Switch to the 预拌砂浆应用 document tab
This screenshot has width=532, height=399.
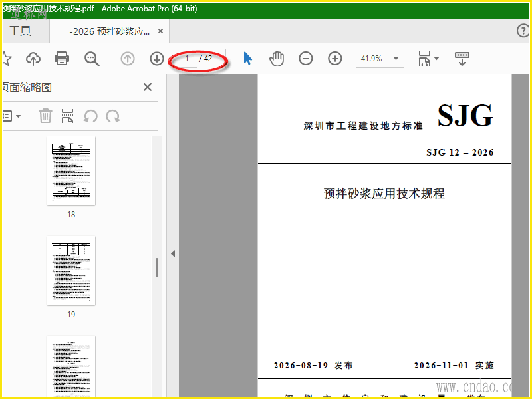[109, 31]
